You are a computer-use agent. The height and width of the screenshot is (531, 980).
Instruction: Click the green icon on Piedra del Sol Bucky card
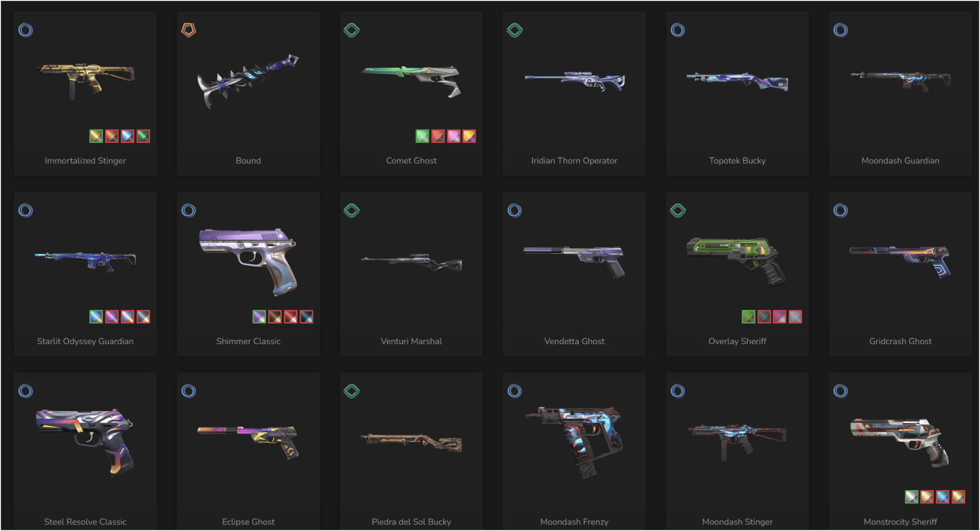click(352, 391)
